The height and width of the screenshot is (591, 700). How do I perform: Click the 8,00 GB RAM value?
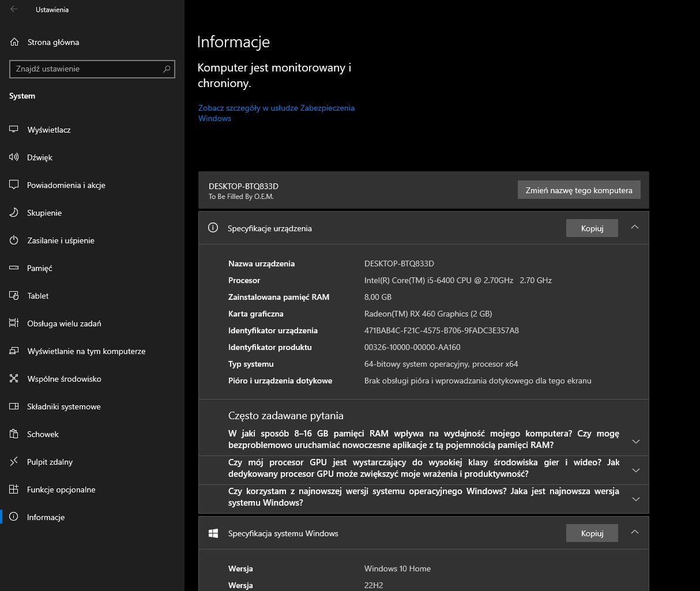pos(378,297)
